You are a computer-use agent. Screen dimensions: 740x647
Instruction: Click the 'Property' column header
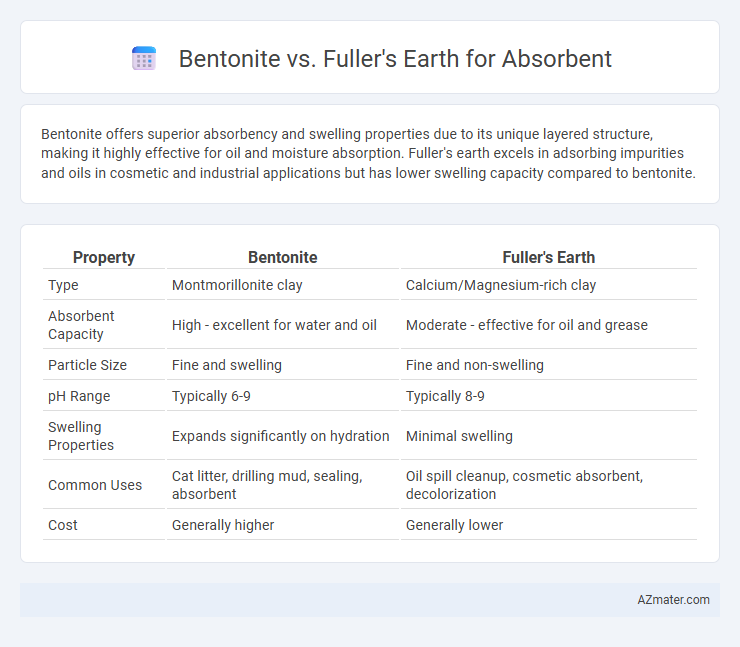point(104,257)
